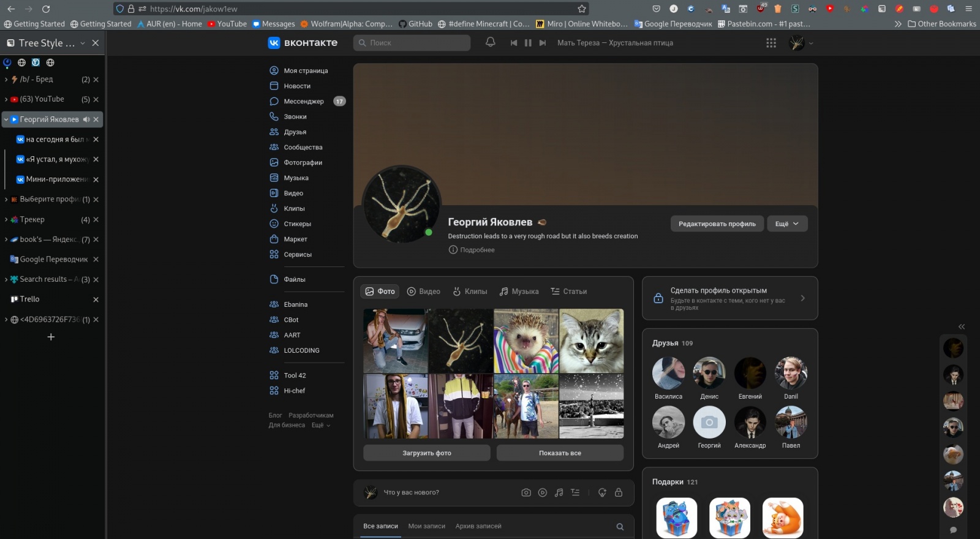980x539 pixels.
Task: Skip to next track in player
Action: pos(543,43)
